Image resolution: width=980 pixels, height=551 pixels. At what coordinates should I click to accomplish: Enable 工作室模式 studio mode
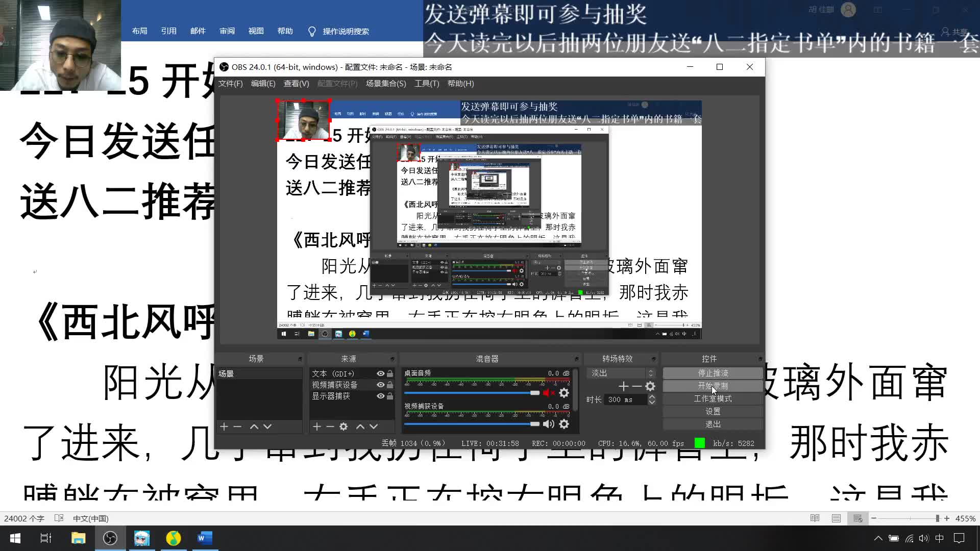click(713, 399)
